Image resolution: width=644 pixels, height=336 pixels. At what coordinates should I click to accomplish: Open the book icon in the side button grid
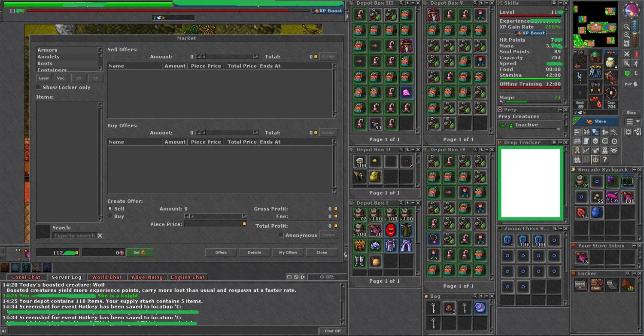577,141
